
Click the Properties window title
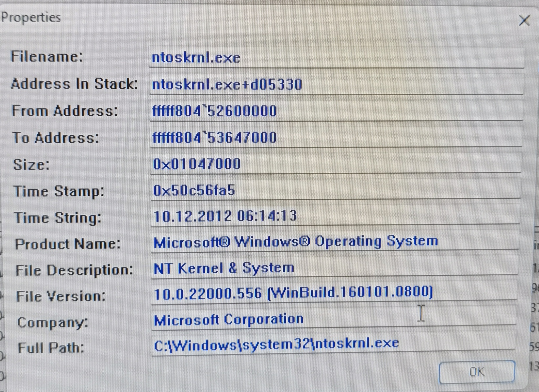31,17
